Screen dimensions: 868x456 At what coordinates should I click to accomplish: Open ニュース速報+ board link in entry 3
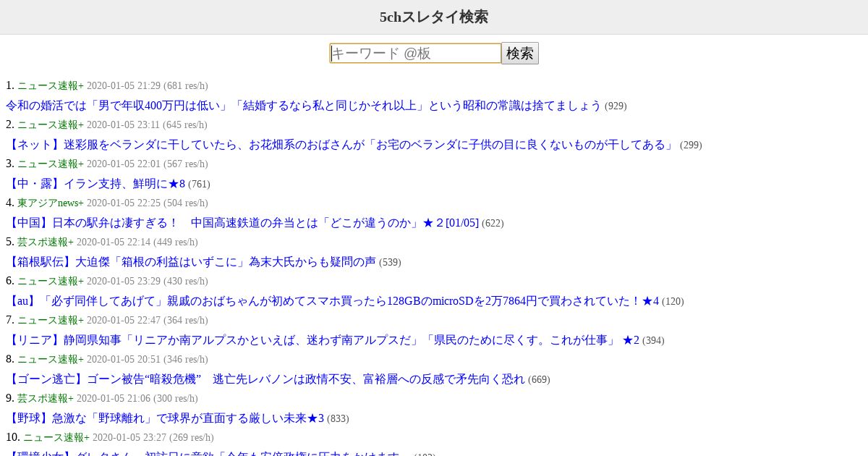[51, 164]
